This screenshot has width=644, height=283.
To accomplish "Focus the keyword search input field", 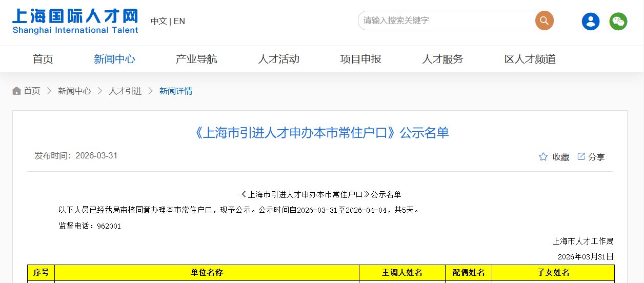I will (447, 21).
